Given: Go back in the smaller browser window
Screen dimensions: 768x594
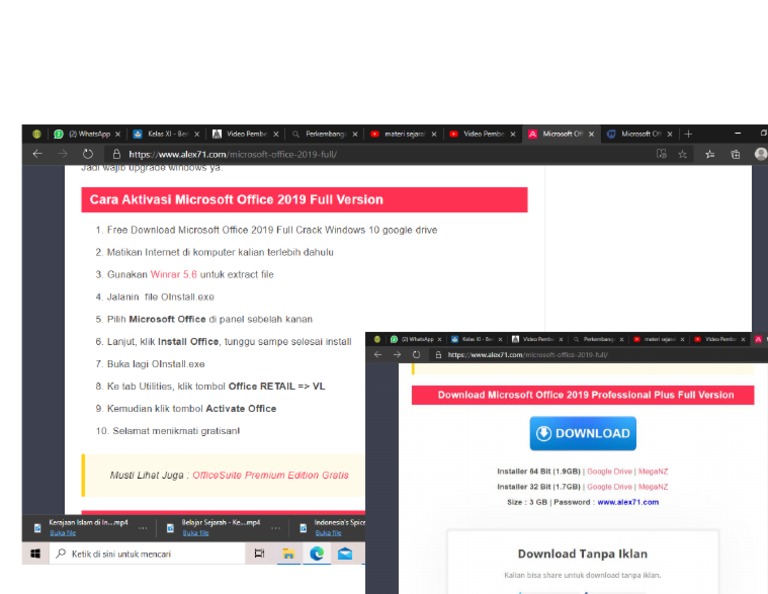Looking at the screenshot, I should [x=378, y=355].
